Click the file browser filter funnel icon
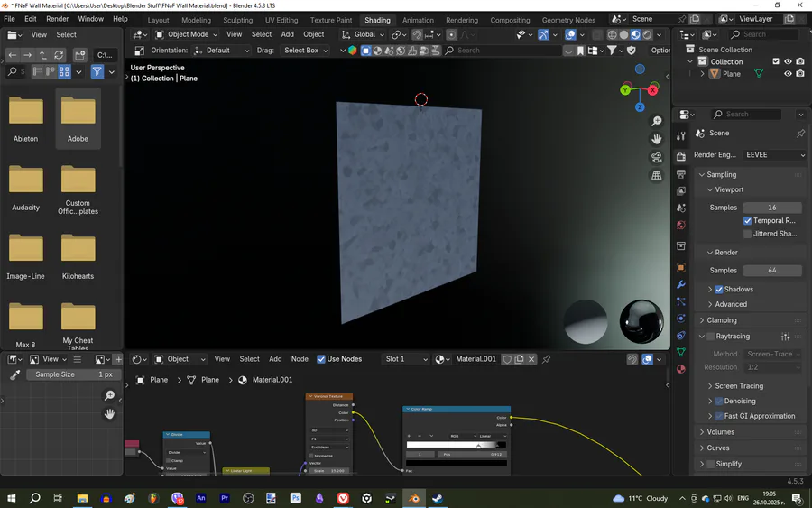The height and width of the screenshot is (508, 812). [97, 72]
